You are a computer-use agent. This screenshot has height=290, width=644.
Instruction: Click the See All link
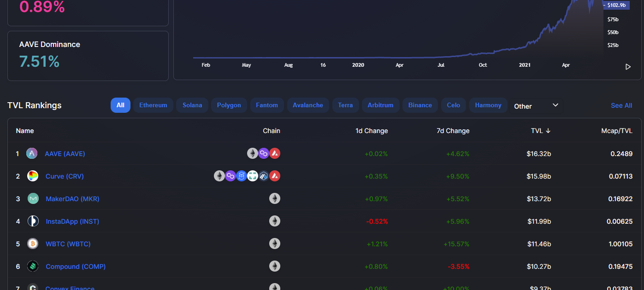click(621, 105)
